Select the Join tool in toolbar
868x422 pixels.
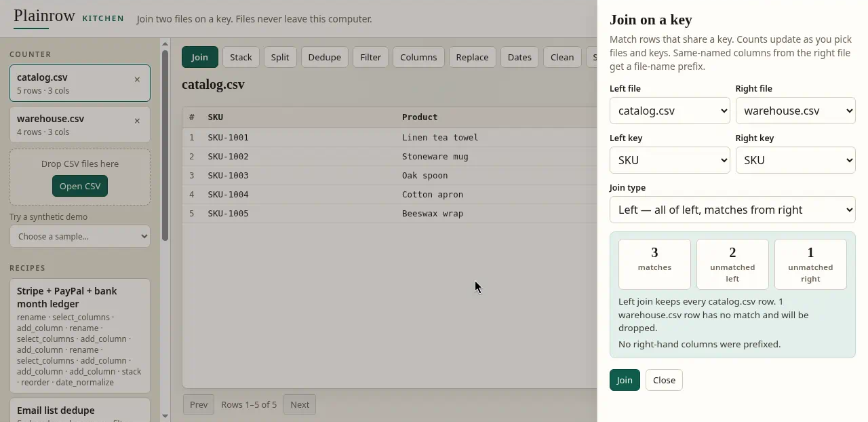[x=200, y=57]
